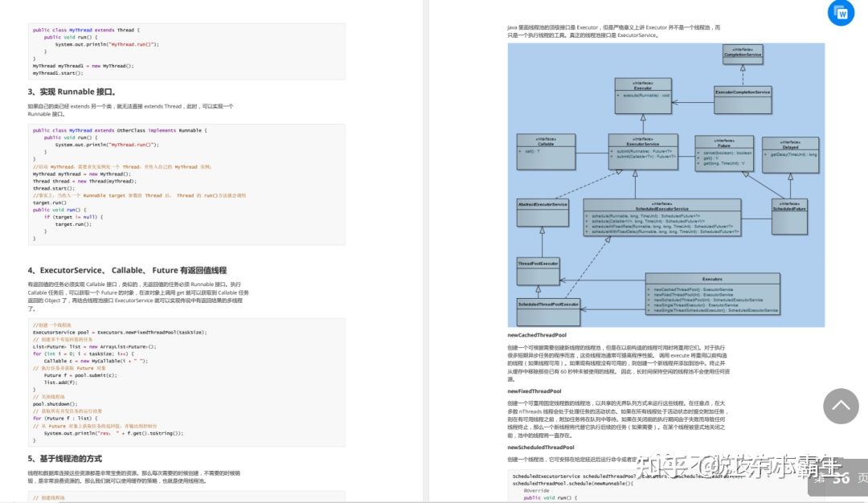Viewport: 868px width, 503px height.
Task: Click the Delayed interface box
Action: pos(790,155)
